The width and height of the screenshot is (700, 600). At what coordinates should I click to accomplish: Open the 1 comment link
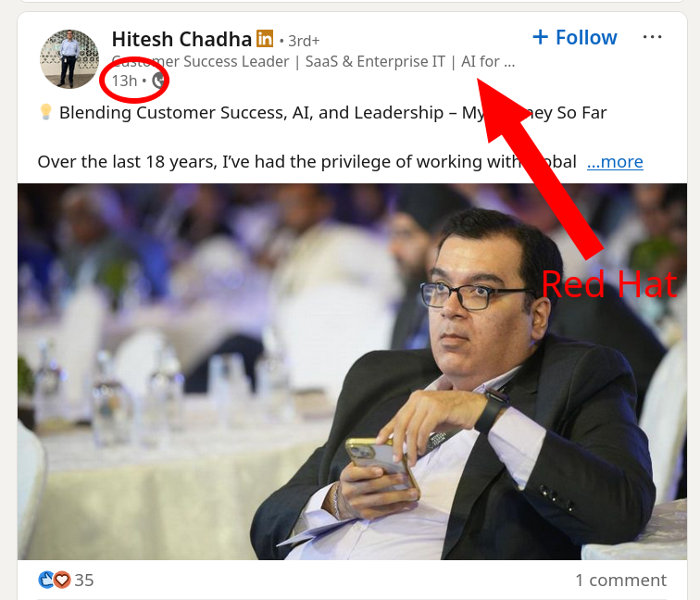(620, 581)
